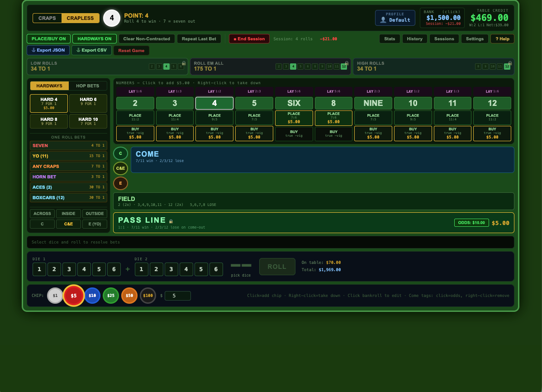Switch to Craps mode

47,18
